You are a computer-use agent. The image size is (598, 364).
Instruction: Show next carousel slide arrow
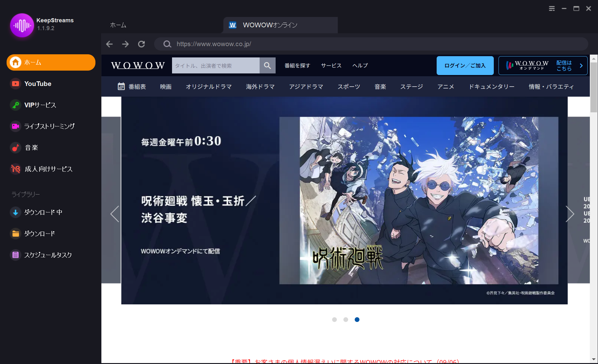tap(570, 214)
